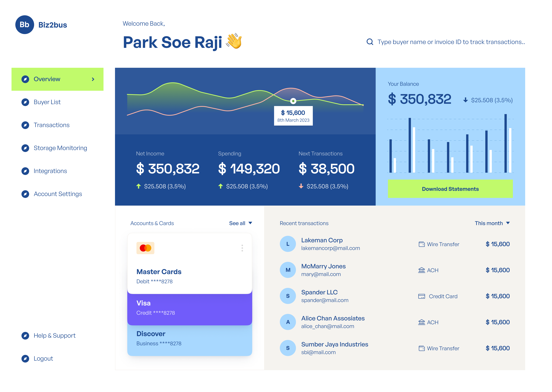Click the ACH bank icon for McMarry Jones
Image resolution: width=552 pixels, height=392 pixels.
pos(422,270)
